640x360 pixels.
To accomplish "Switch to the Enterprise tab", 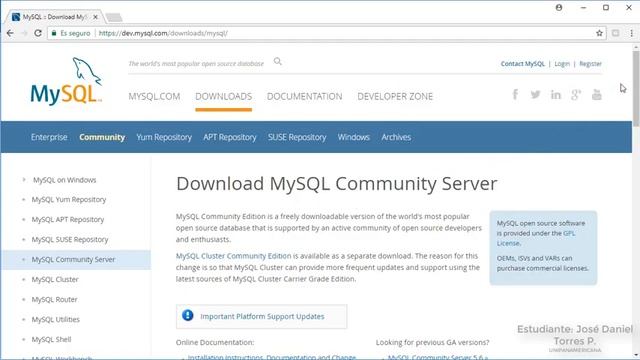I will point(49,137).
